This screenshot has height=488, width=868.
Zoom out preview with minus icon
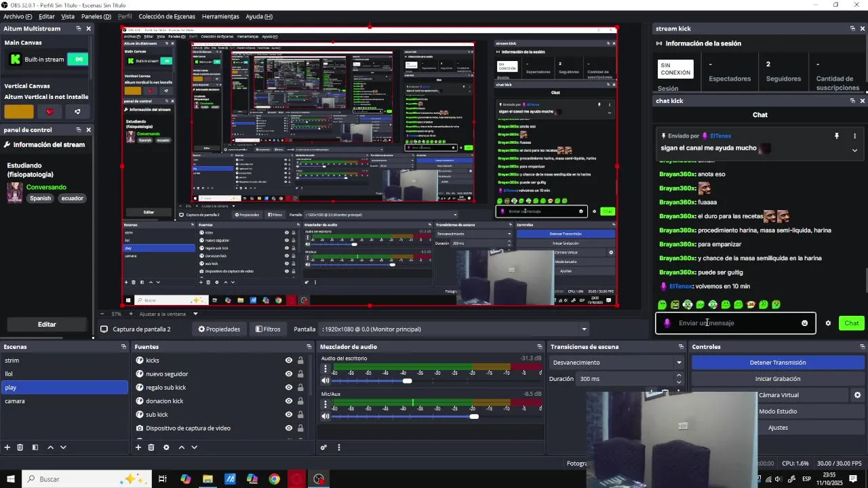pyautogui.click(x=103, y=314)
